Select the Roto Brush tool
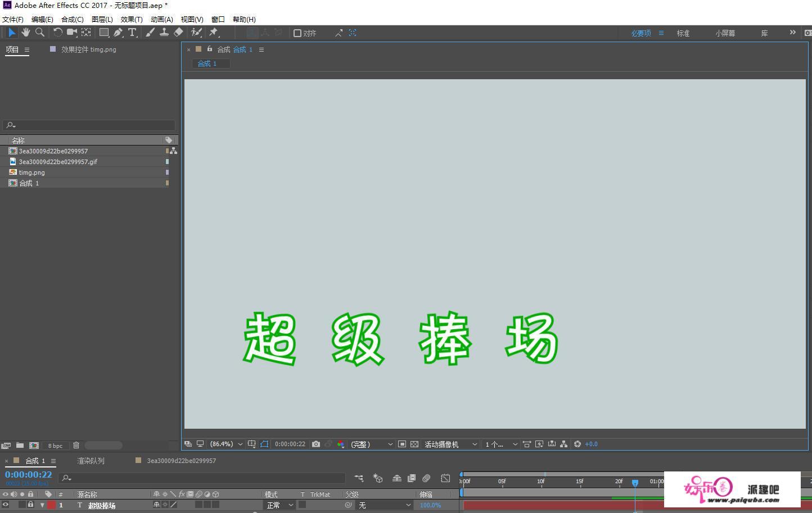The width and height of the screenshot is (812, 513). 196,33
